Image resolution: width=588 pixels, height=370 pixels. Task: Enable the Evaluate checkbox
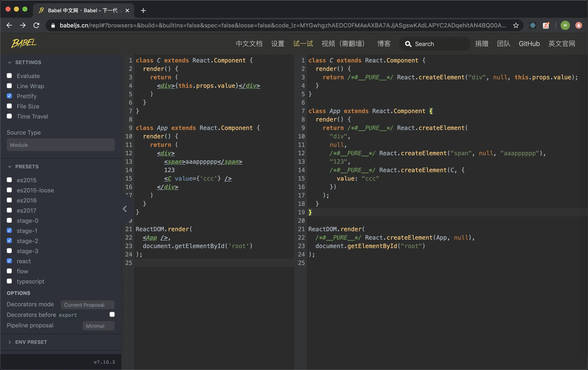[9, 76]
